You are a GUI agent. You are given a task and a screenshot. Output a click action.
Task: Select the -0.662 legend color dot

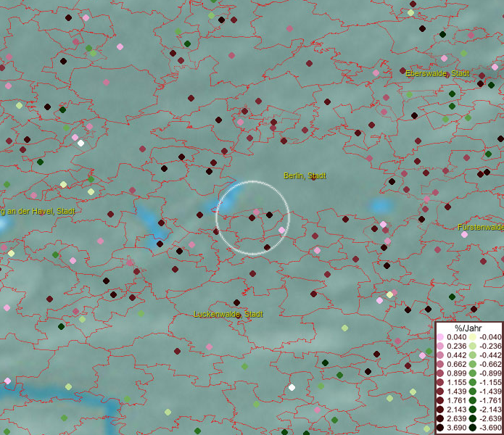coord(473,365)
